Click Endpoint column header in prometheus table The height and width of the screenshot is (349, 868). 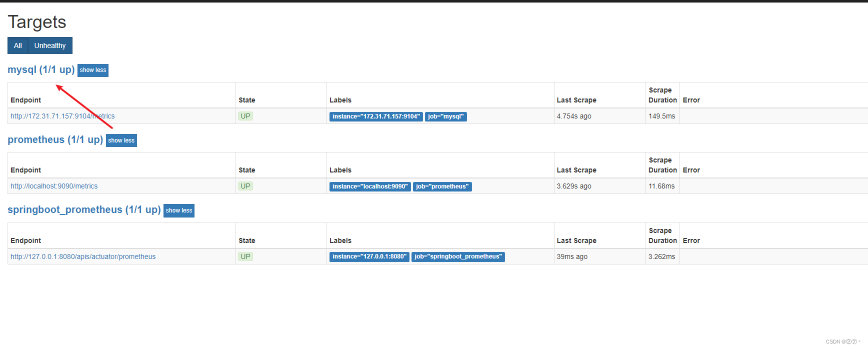(26, 170)
